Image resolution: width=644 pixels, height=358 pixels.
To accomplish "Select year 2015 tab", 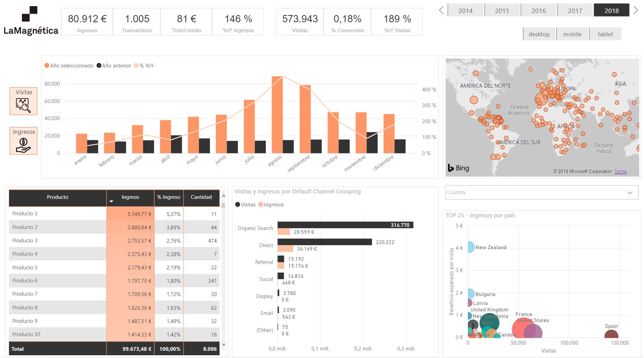I will pos(502,10).
